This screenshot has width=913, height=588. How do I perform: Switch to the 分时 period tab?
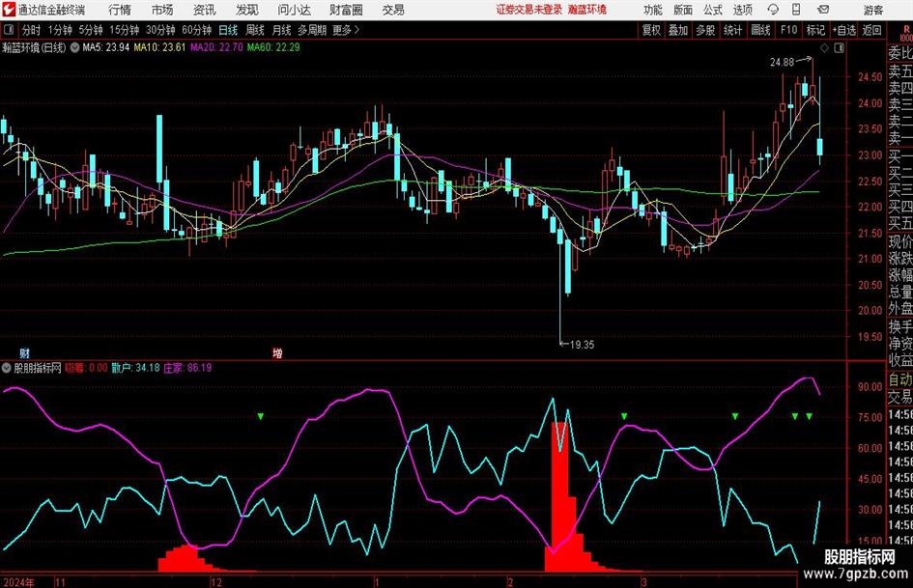tap(31, 30)
